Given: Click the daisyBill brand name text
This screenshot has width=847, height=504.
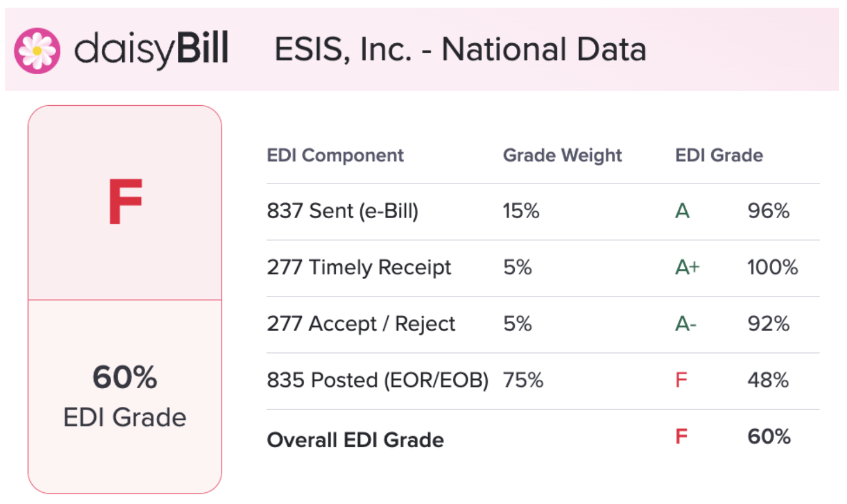Looking at the screenshot, I should (x=151, y=49).
